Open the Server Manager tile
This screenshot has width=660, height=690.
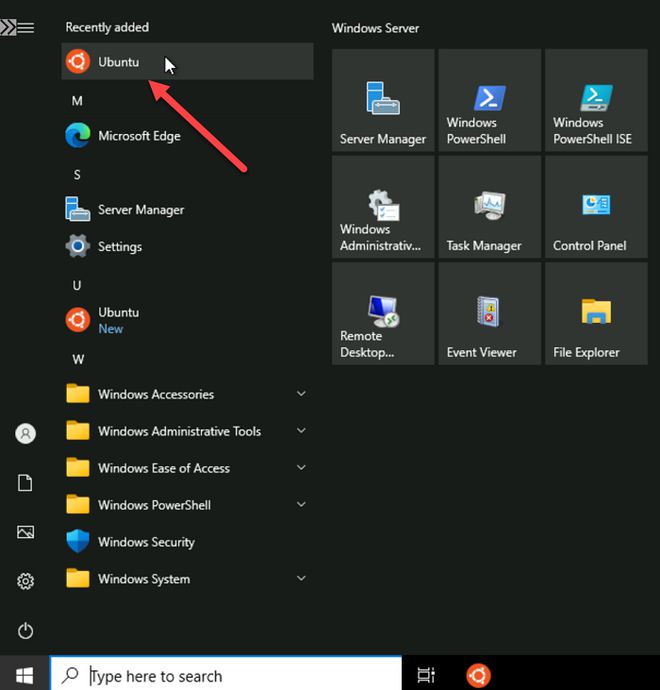[x=383, y=100]
